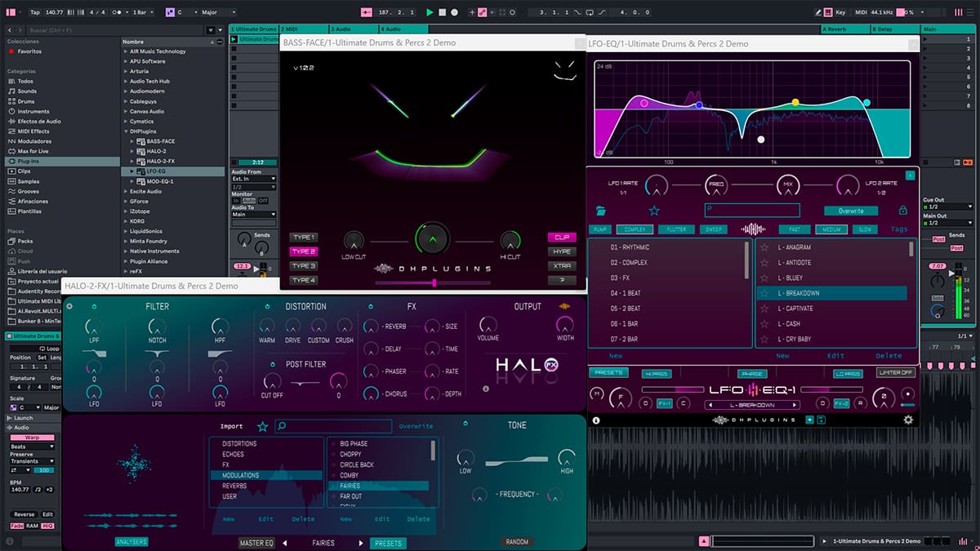The width and height of the screenshot is (980, 551).
Task: Select the B Delay return track header
Action: pos(894,29)
